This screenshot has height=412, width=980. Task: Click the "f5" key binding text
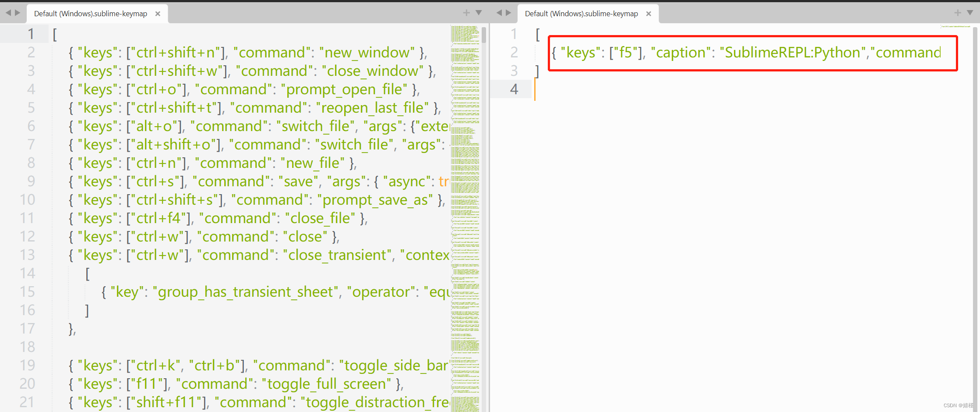(x=625, y=53)
